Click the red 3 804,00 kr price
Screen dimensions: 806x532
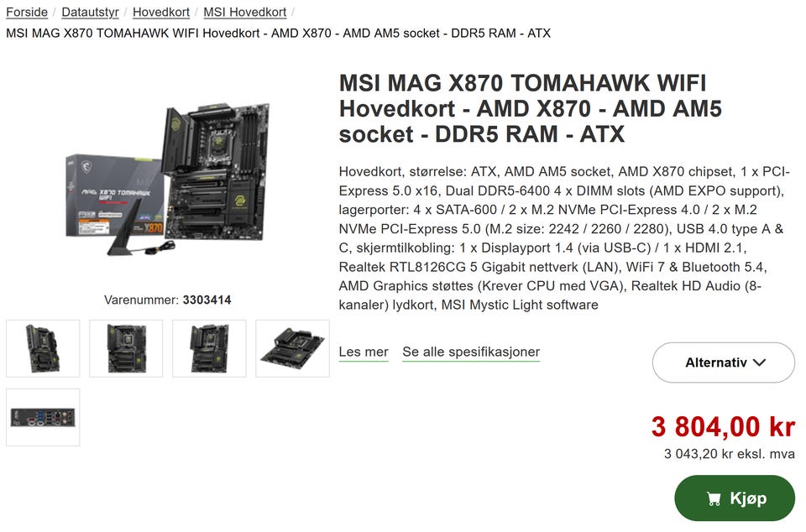723,427
